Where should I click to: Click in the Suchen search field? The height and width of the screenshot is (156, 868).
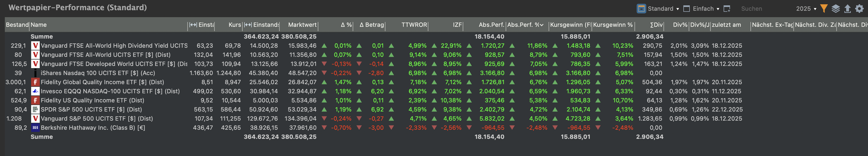tap(761, 9)
